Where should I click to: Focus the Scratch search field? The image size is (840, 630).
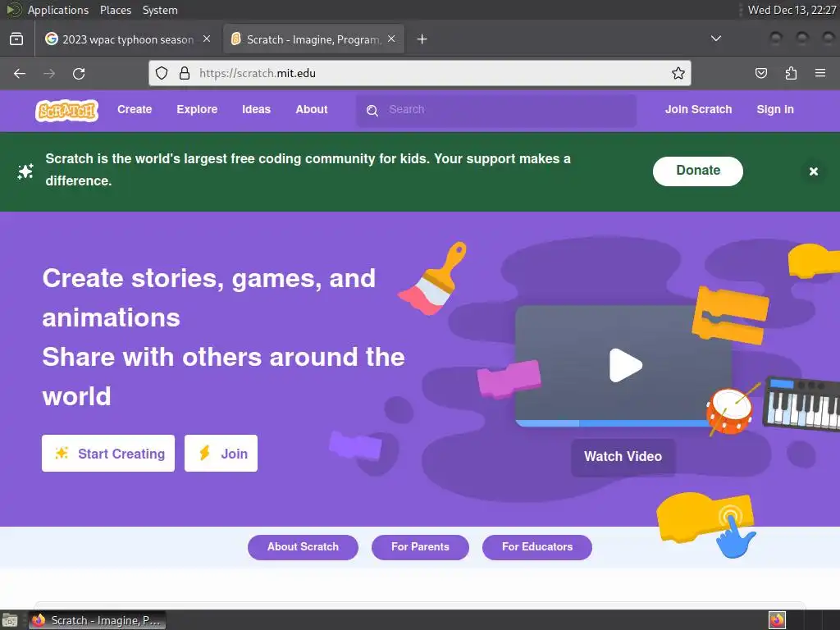pyautogui.click(x=496, y=110)
